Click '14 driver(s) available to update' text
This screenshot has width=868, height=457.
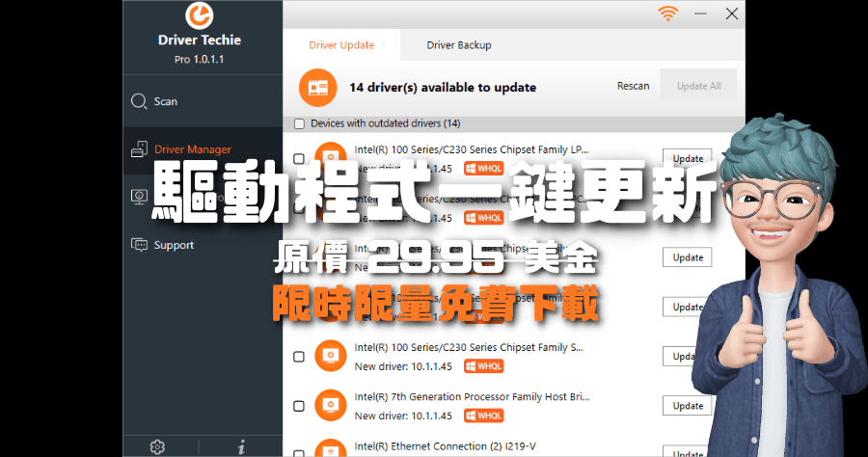pos(443,88)
